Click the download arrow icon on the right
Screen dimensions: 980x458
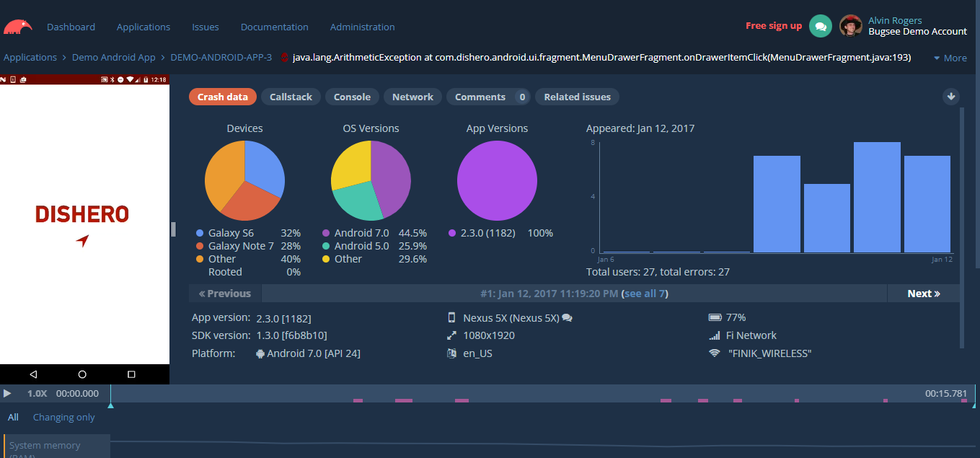pos(951,96)
